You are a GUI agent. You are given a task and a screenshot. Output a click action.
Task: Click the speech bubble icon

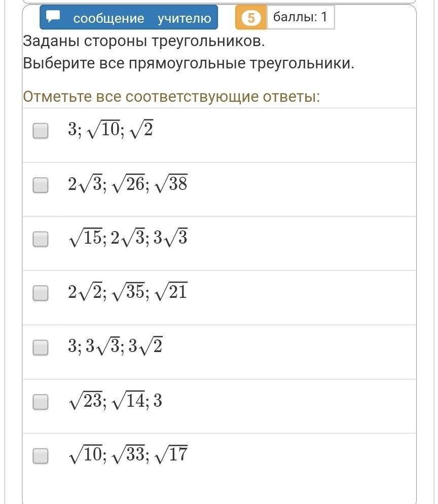click(53, 17)
